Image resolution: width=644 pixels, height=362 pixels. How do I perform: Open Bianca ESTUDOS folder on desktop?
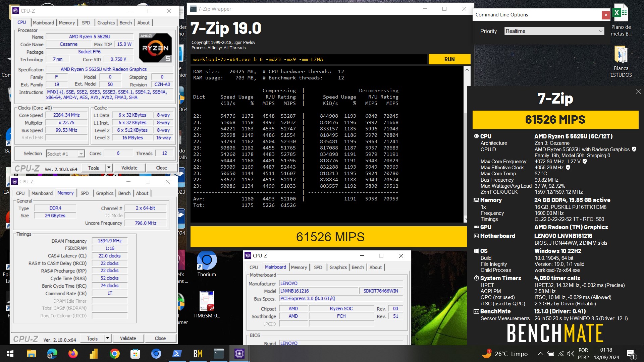coord(621,62)
